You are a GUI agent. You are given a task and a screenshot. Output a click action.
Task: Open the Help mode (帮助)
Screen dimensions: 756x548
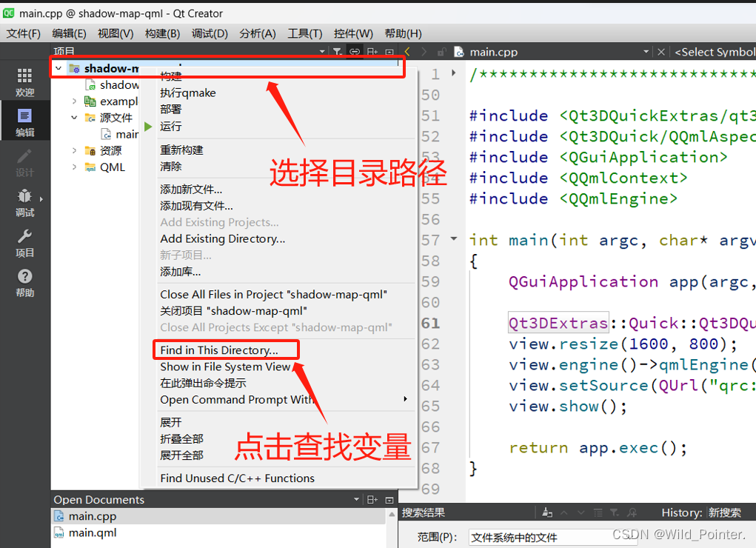pyautogui.click(x=24, y=283)
